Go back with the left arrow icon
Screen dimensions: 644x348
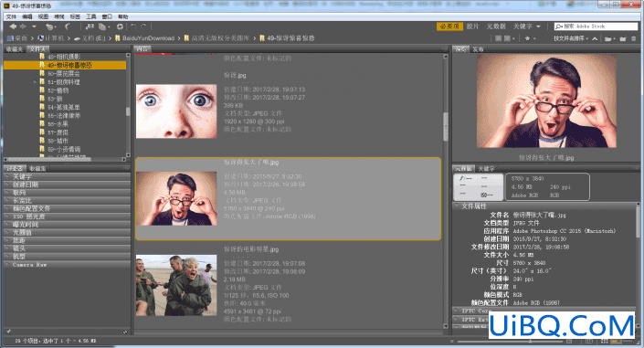13,26
